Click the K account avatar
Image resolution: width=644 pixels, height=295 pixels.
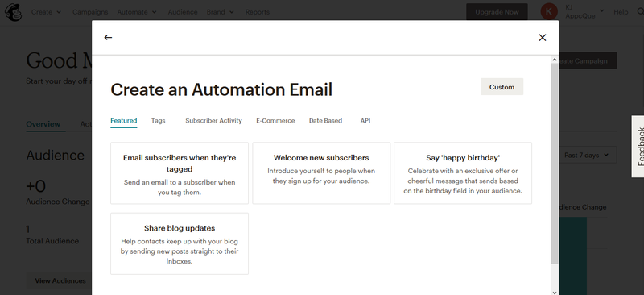[x=549, y=12]
